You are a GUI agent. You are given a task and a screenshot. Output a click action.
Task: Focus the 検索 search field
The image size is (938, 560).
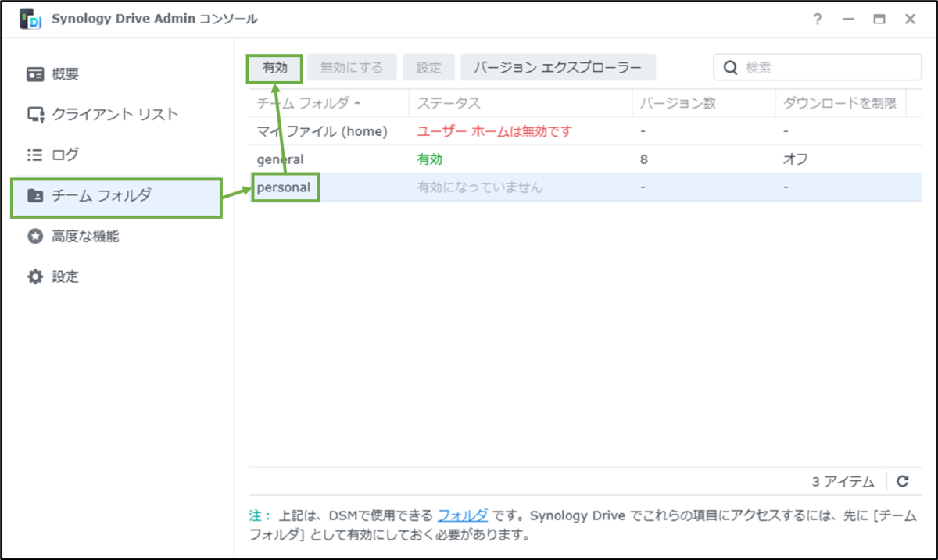coord(818,68)
